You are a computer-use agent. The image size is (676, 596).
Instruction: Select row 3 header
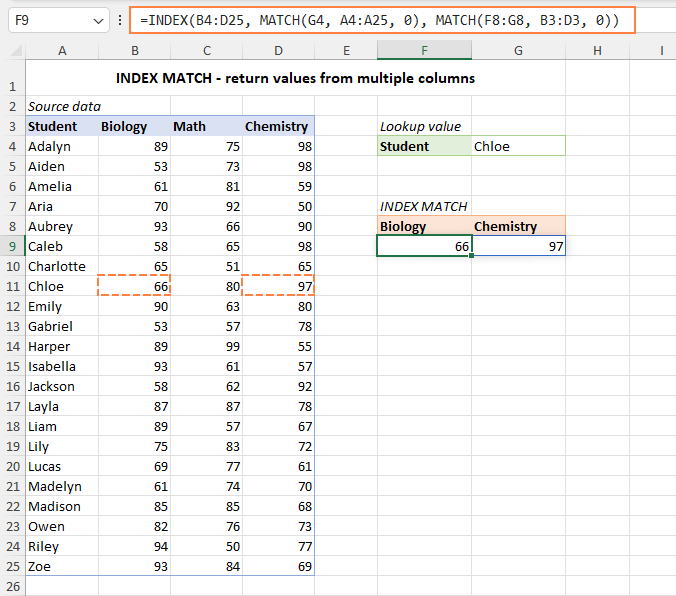click(x=13, y=126)
